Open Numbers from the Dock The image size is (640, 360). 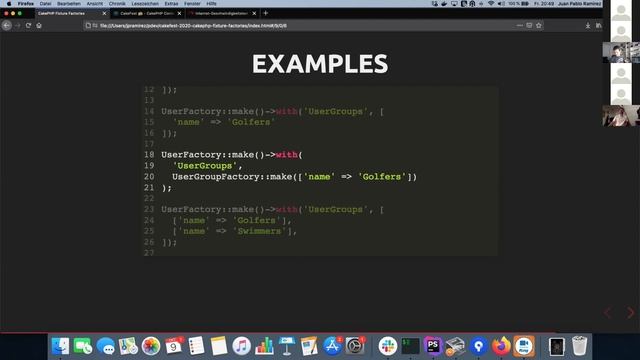coord(264,346)
